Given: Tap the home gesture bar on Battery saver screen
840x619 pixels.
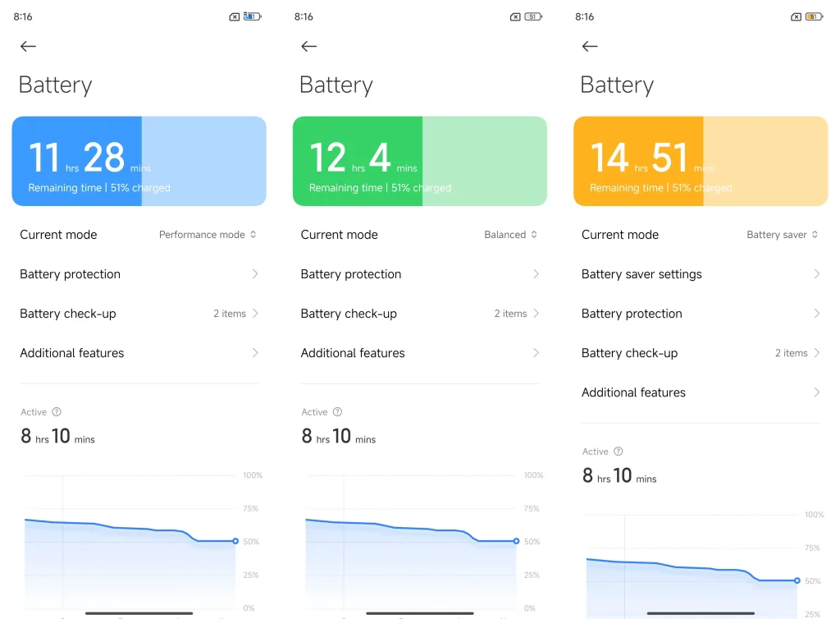Looking at the screenshot, I should [701, 613].
